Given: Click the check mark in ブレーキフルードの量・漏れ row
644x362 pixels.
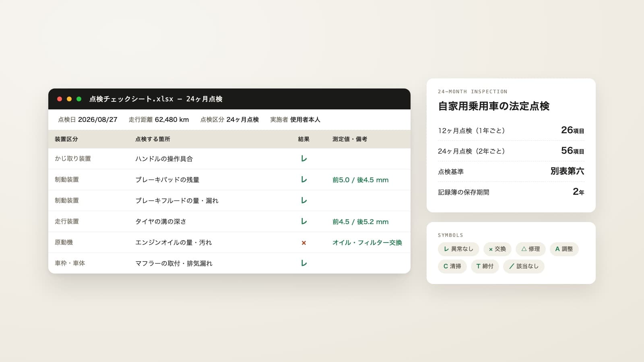Looking at the screenshot, I should [x=304, y=200].
